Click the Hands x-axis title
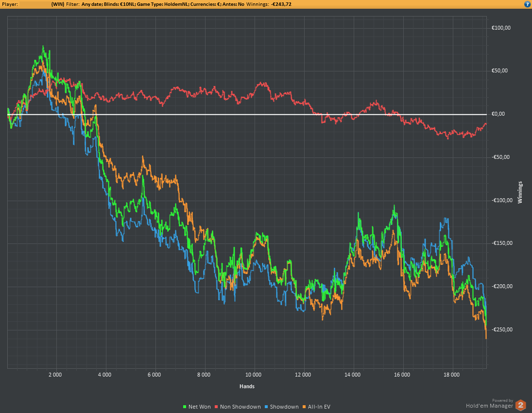Image resolution: width=532 pixels, height=413 pixels. point(247,386)
